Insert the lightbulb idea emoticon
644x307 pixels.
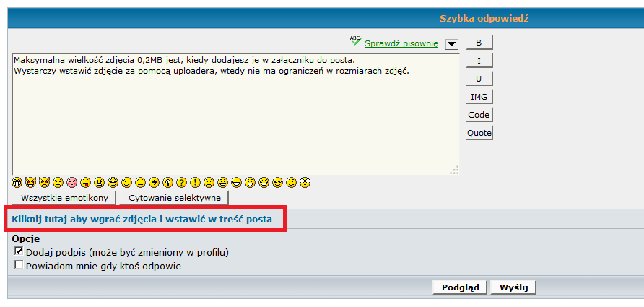click(168, 181)
